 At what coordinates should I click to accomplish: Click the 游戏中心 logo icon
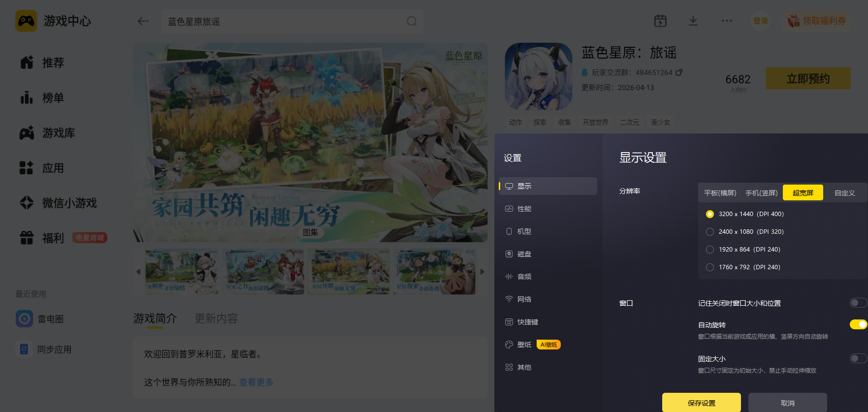pyautogui.click(x=26, y=21)
